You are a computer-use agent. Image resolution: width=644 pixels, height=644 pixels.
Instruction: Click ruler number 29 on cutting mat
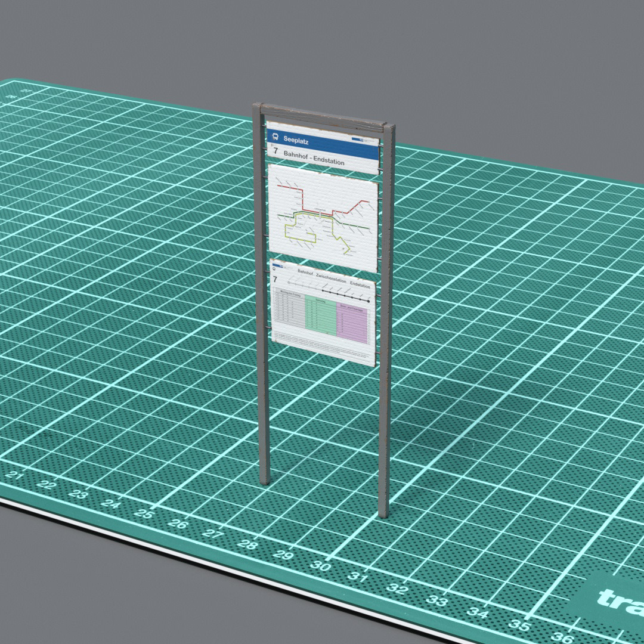click(x=283, y=555)
